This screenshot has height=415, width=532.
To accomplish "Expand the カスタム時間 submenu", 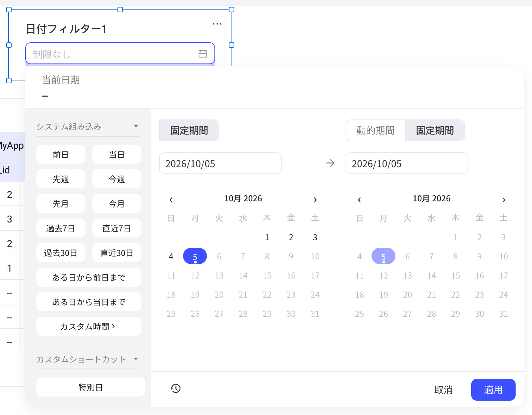I will tap(89, 327).
